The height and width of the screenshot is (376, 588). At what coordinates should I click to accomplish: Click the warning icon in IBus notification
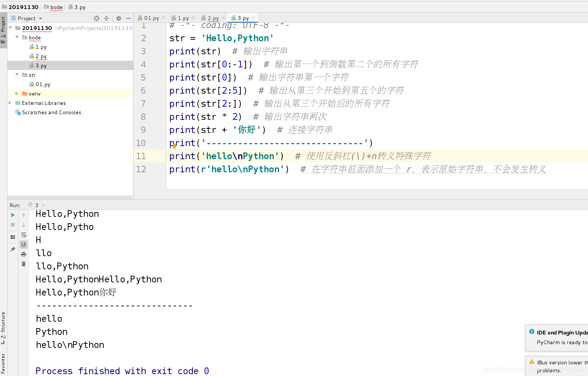[x=532, y=362]
